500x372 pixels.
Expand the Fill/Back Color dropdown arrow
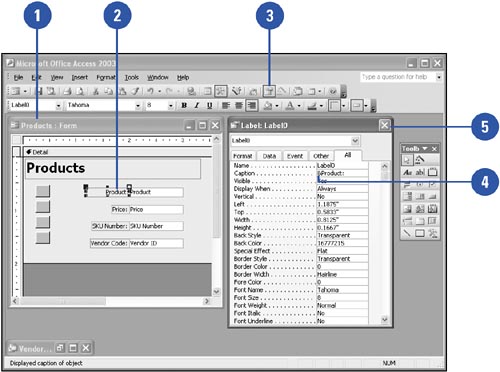click(x=277, y=106)
